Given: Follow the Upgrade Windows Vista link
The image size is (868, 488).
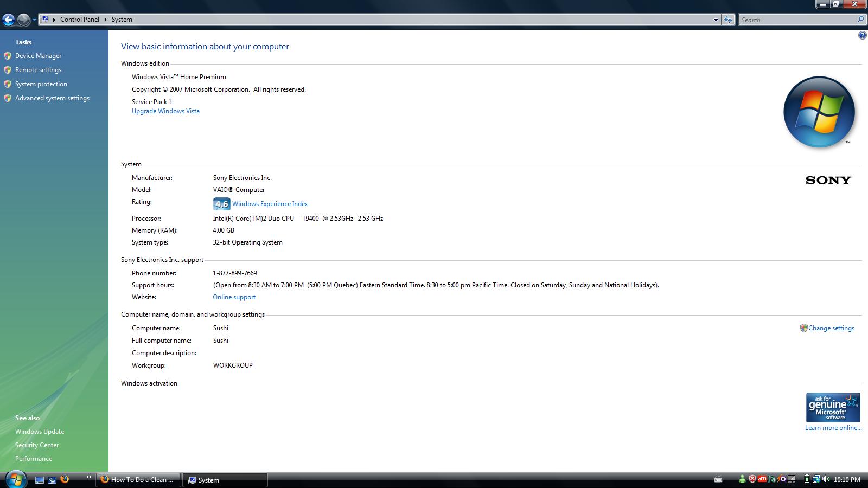Looking at the screenshot, I should tap(165, 111).
